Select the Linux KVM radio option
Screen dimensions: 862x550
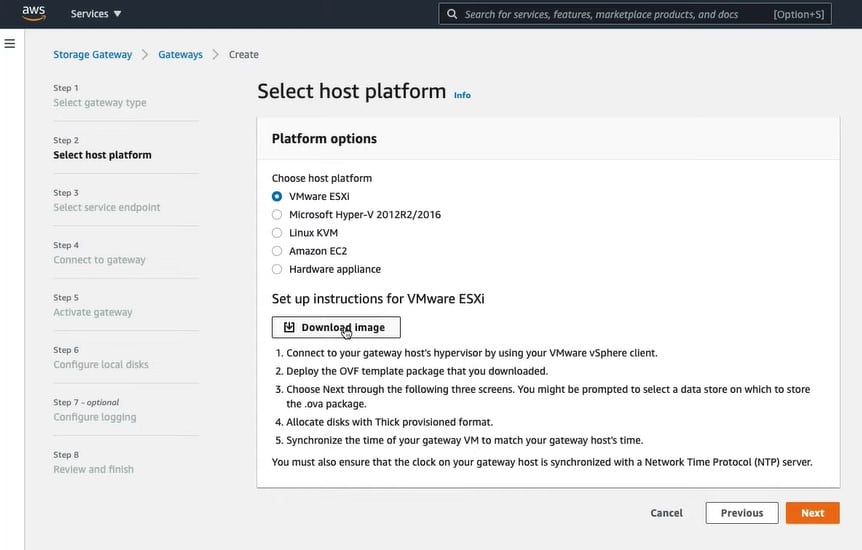[x=277, y=233]
